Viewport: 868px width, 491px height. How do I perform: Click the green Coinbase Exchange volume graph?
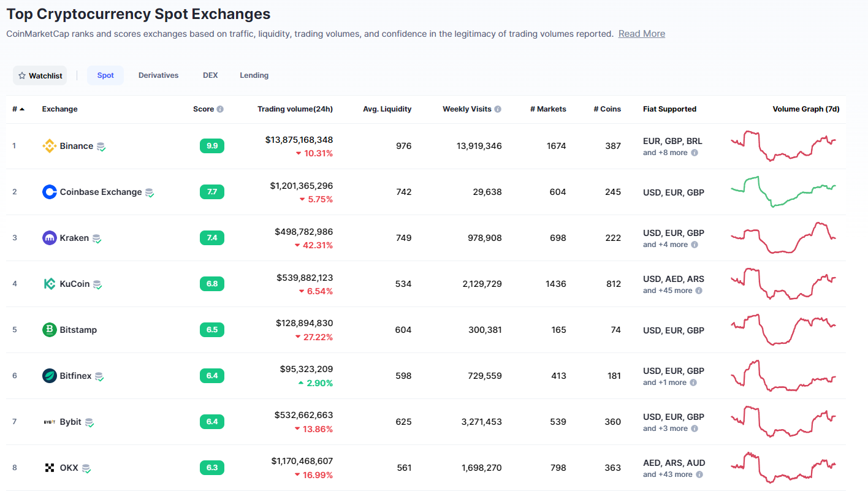[783, 192]
